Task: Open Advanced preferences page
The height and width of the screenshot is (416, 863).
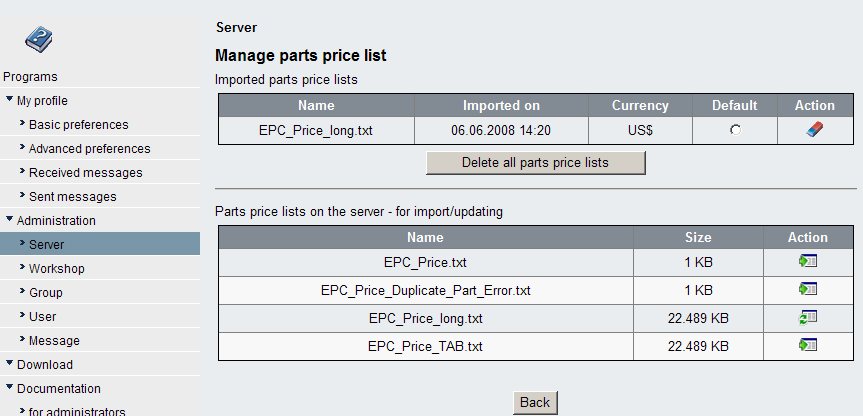Action: [x=89, y=149]
